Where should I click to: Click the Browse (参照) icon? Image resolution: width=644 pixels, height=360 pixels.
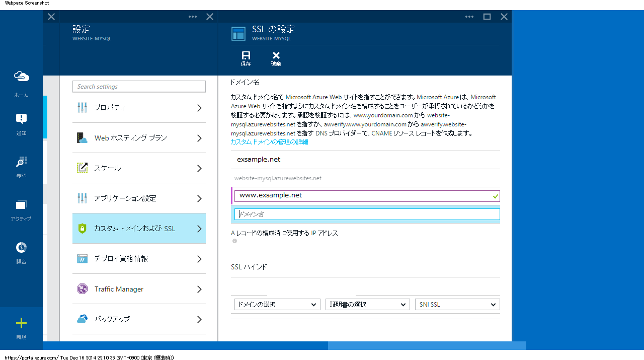pos(21,162)
